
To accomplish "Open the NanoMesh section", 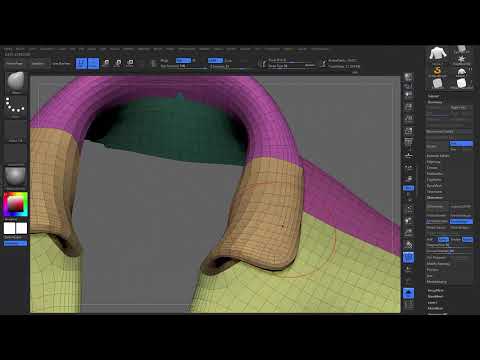I will tap(435, 296).
